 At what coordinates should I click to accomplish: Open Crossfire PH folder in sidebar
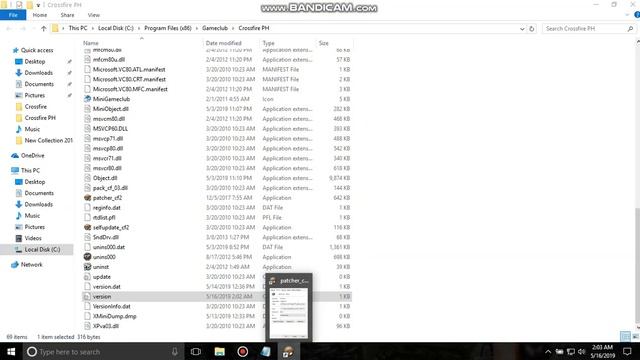[x=40, y=118]
